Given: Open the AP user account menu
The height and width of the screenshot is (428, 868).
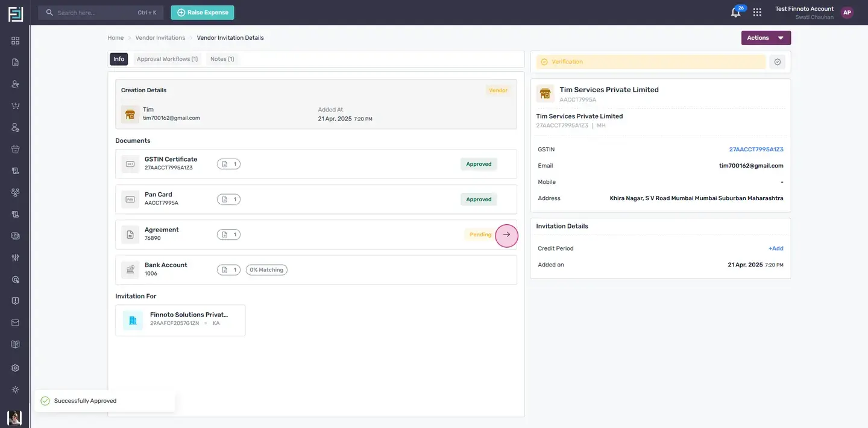Looking at the screenshot, I should tap(847, 13).
